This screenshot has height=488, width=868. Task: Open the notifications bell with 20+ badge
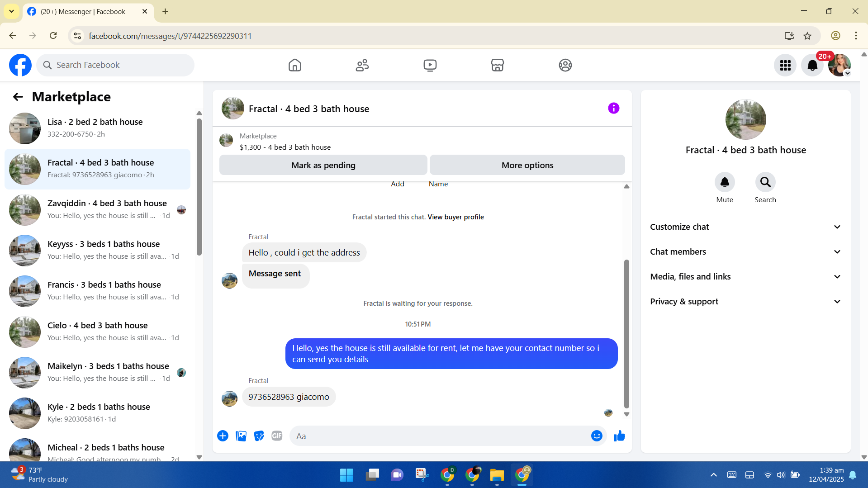point(812,65)
